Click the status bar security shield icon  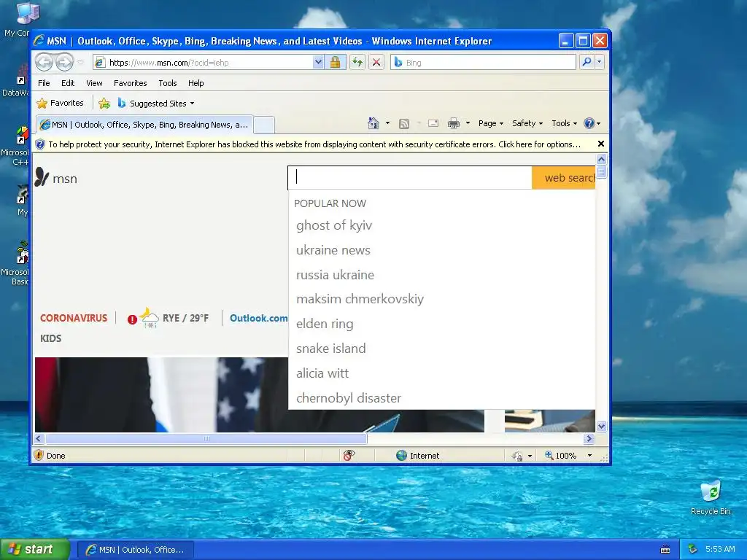click(x=39, y=455)
